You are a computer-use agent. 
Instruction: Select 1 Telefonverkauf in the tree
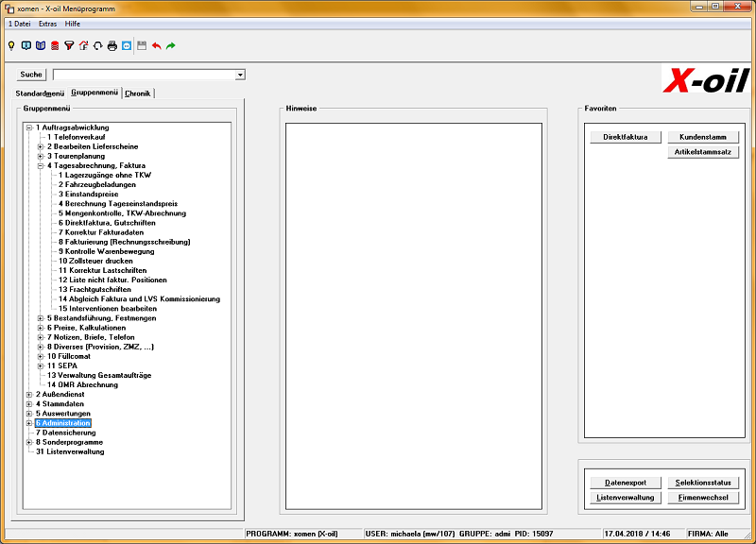point(77,137)
